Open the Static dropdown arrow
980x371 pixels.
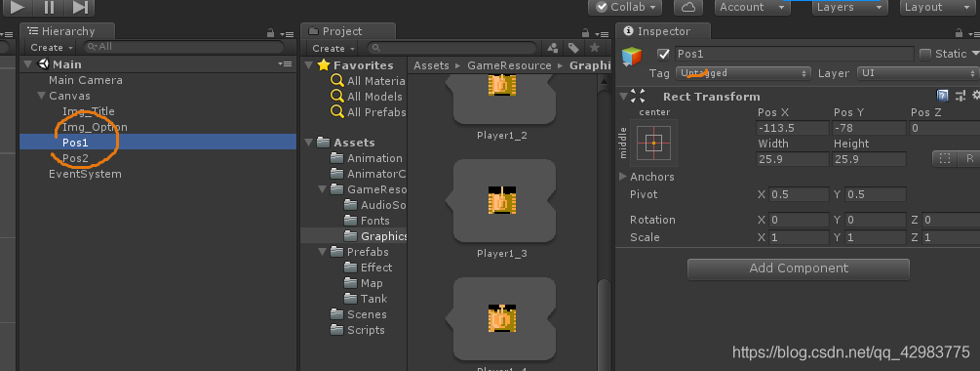click(x=975, y=55)
